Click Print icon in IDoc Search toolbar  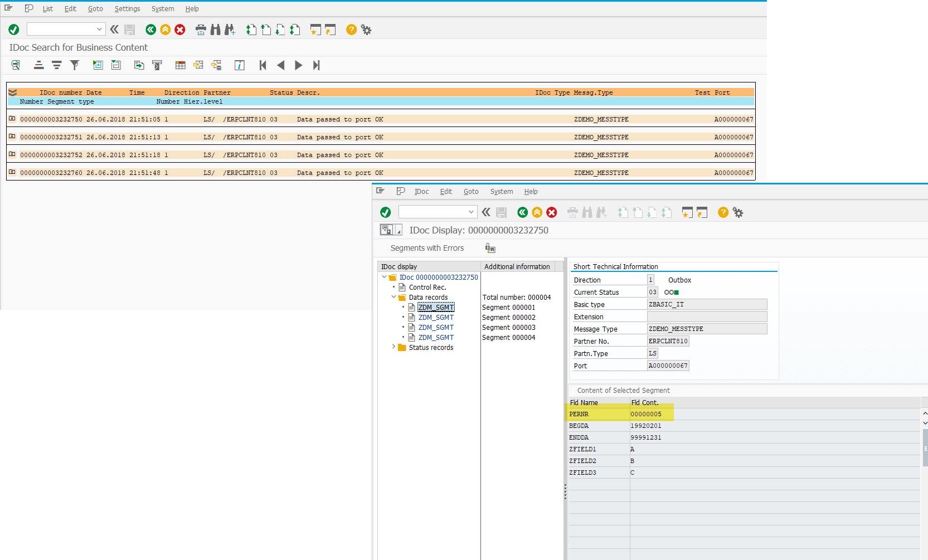[x=201, y=30]
